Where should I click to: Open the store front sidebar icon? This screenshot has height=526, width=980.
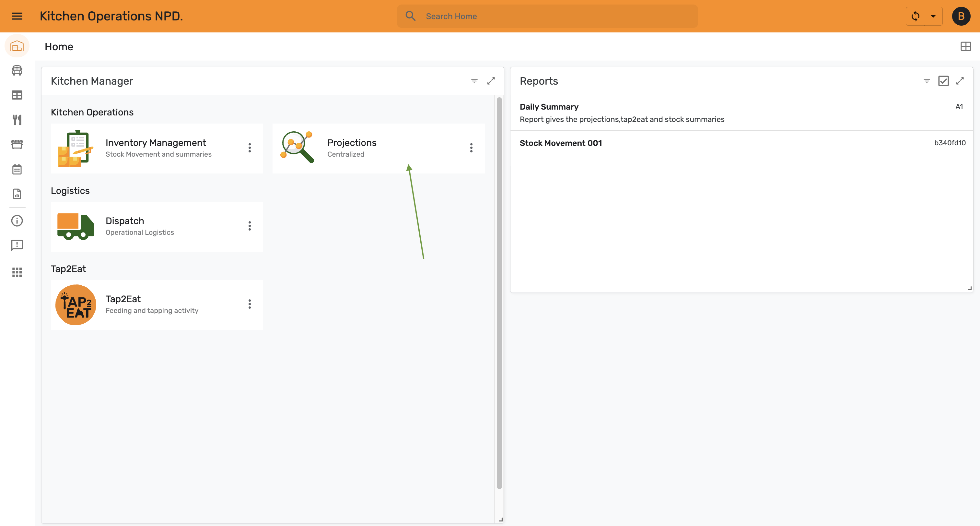pos(17,145)
